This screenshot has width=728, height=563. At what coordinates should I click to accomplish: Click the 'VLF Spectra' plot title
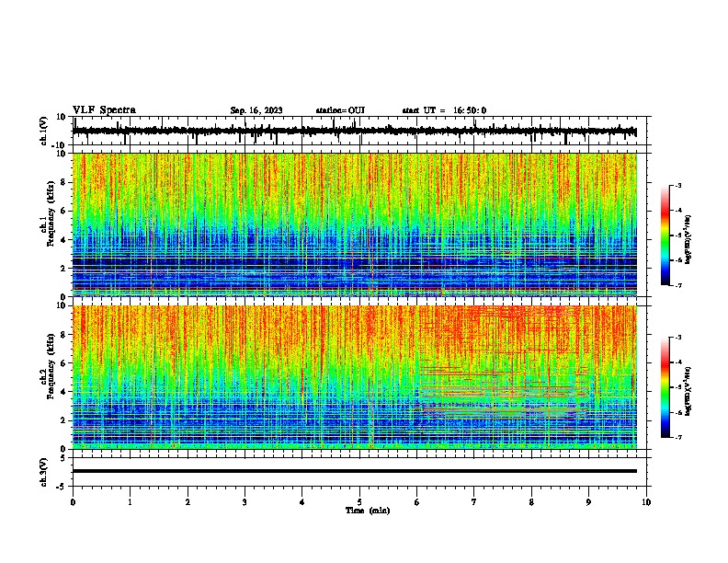(x=104, y=110)
